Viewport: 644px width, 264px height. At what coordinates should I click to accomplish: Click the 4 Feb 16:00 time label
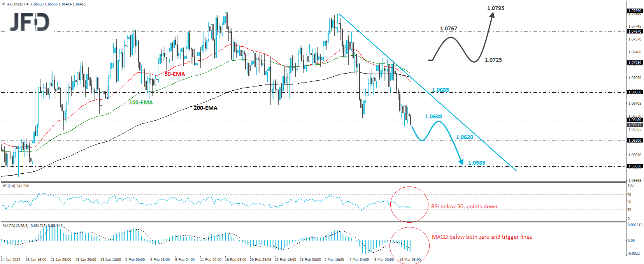tap(160, 260)
